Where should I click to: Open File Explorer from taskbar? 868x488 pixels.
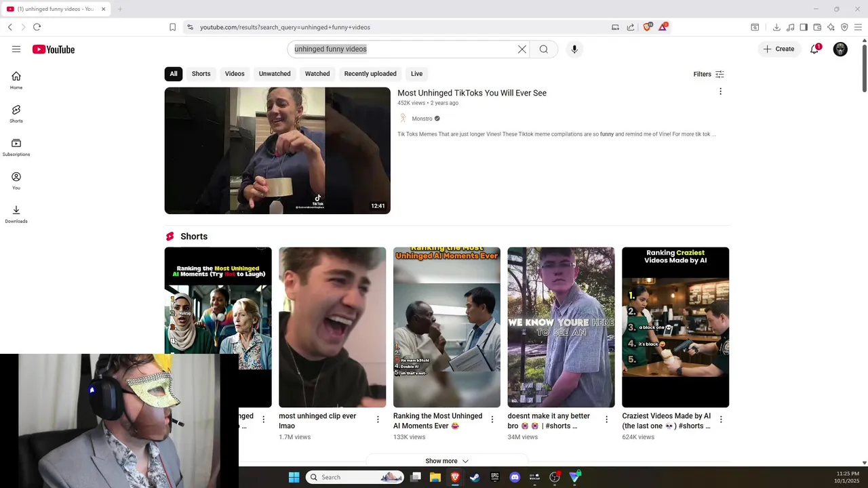[x=435, y=477]
